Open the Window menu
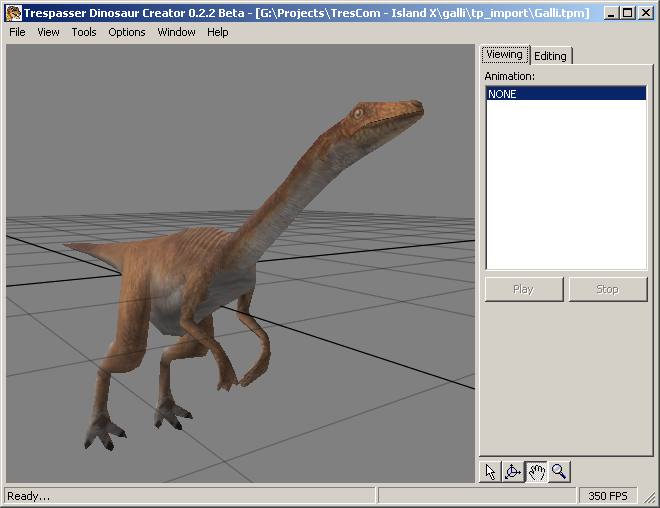This screenshot has height=508, width=660. pos(176,32)
